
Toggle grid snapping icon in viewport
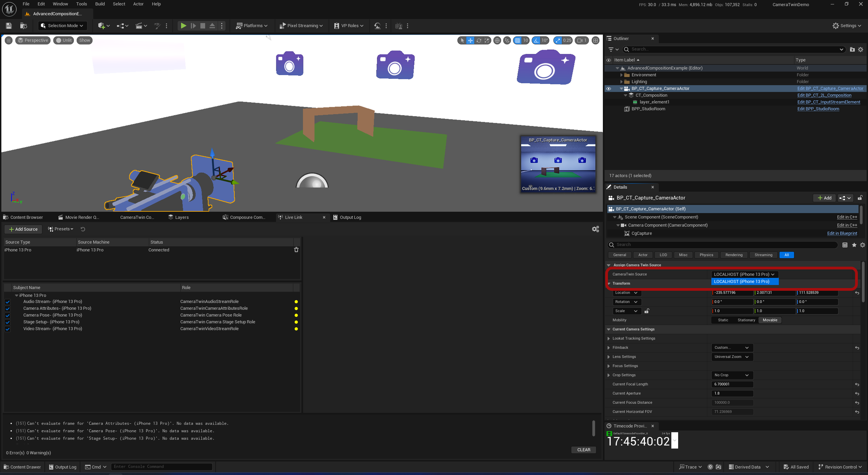517,40
